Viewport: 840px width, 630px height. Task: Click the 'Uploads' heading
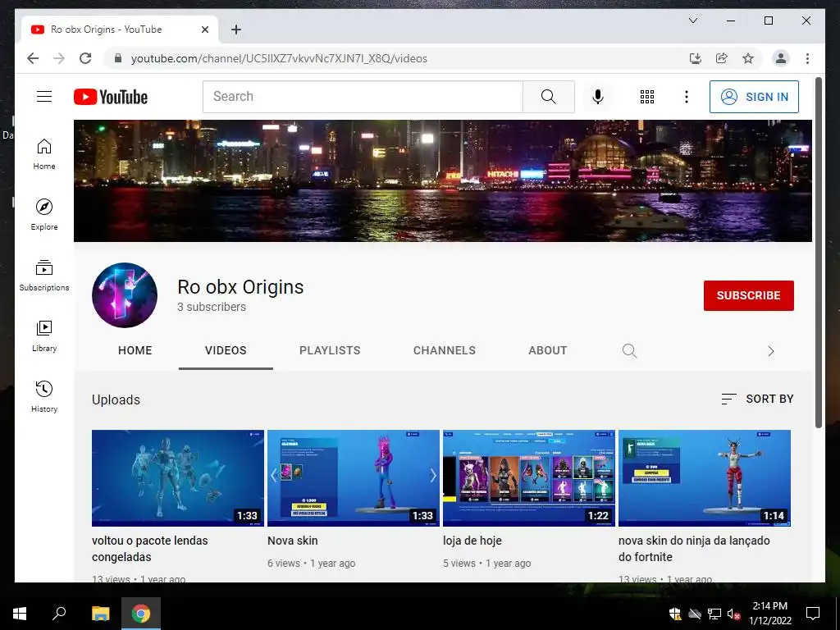pos(116,399)
